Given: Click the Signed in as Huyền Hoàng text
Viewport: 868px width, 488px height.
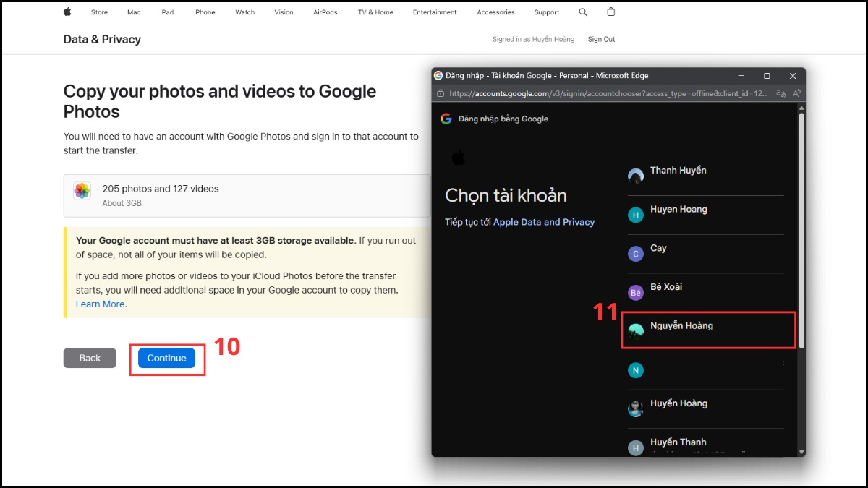Looking at the screenshot, I should click(x=533, y=39).
